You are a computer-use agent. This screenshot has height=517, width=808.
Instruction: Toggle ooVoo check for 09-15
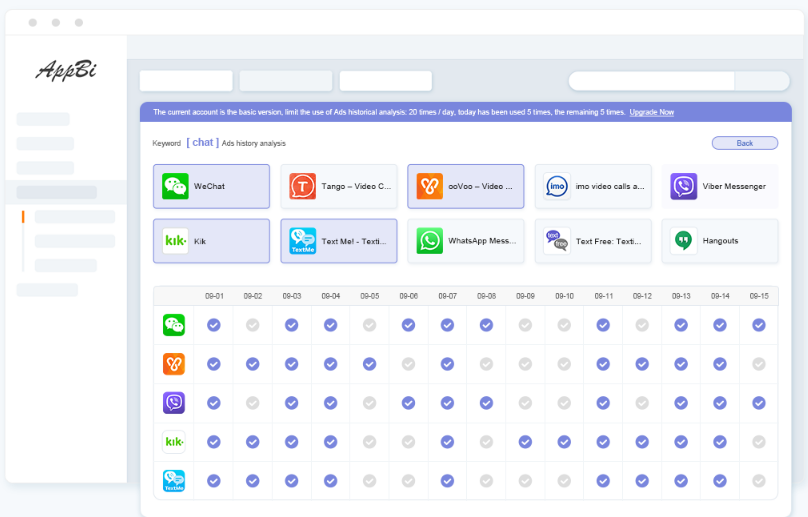(x=759, y=364)
